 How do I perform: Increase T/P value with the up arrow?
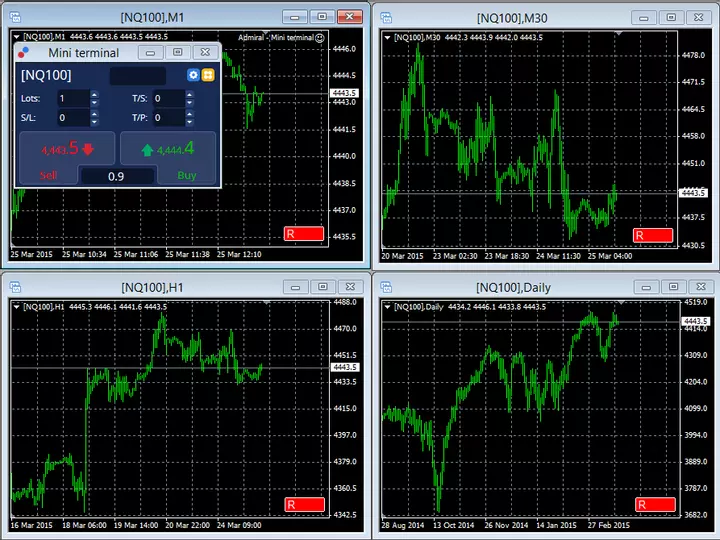point(189,114)
